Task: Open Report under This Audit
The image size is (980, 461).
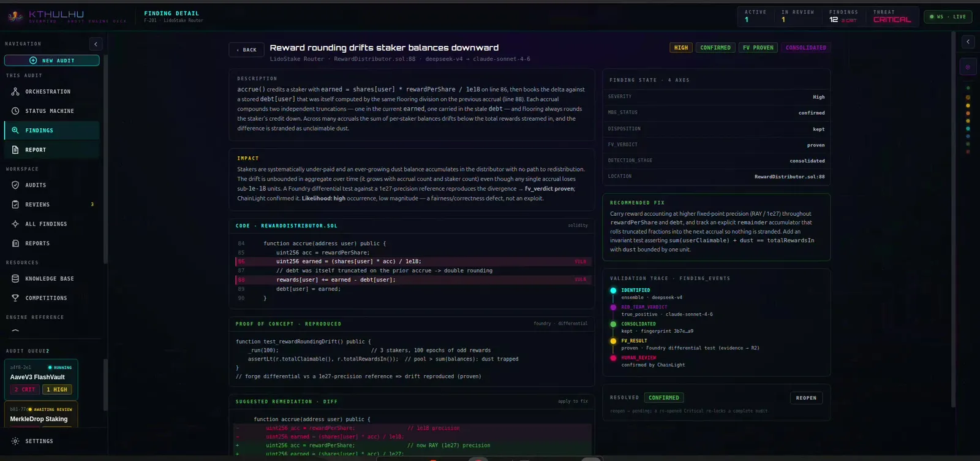Action: (52, 150)
